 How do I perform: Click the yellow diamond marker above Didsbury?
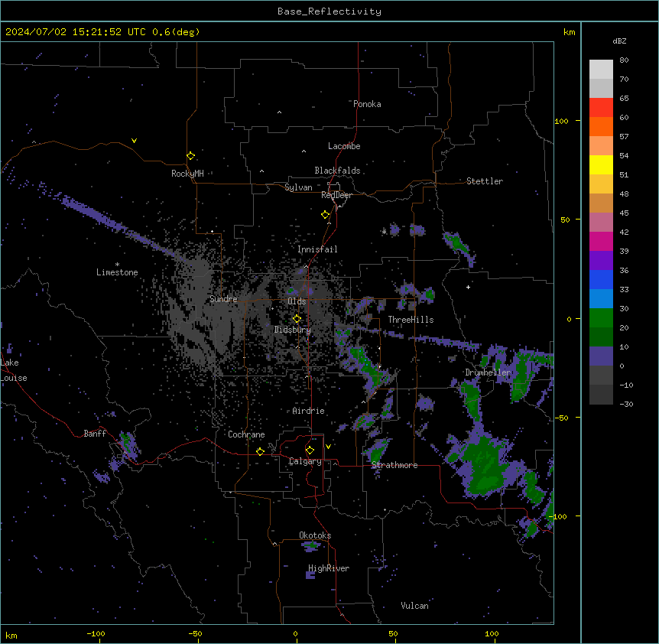pos(297,319)
